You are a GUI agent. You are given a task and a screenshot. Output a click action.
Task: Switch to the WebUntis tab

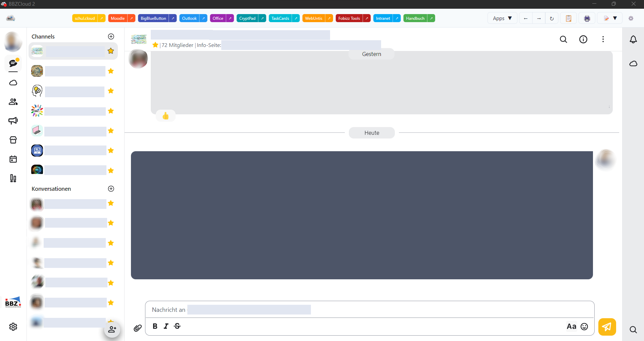[x=313, y=18]
